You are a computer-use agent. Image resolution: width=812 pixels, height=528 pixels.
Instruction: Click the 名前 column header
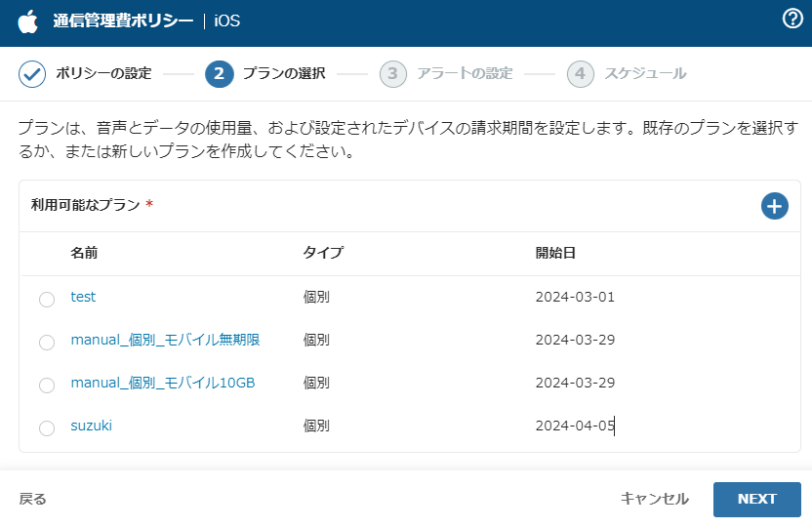[x=84, y=253]
